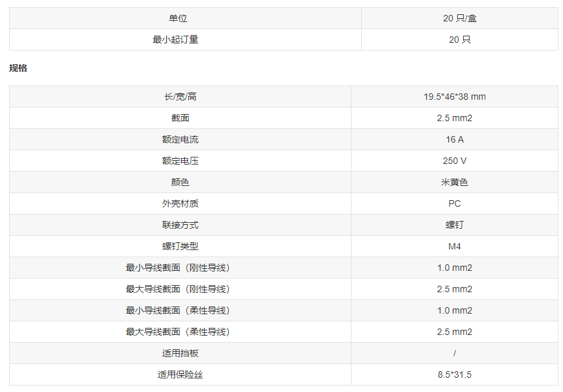This screenshot has width=563, height=392.
Task: Click the 19.5*46*38 mm dimension value
Action: (x=454, y=97)
